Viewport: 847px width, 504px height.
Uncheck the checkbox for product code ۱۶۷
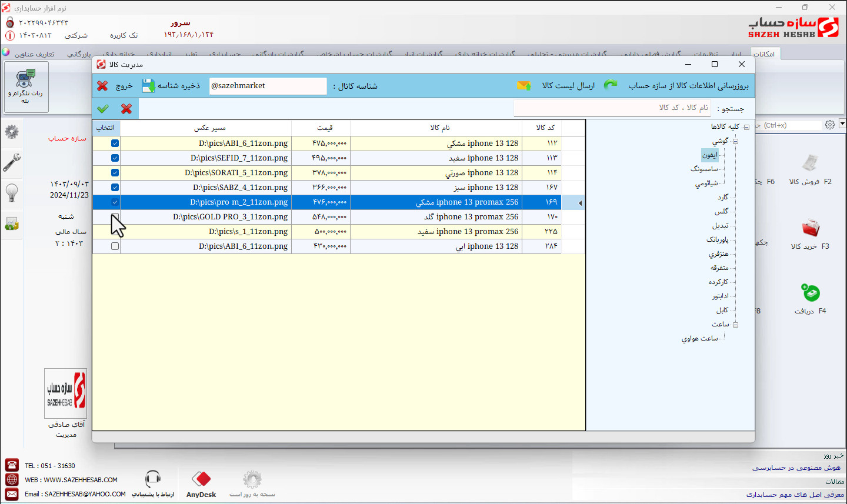pos(115,188)
